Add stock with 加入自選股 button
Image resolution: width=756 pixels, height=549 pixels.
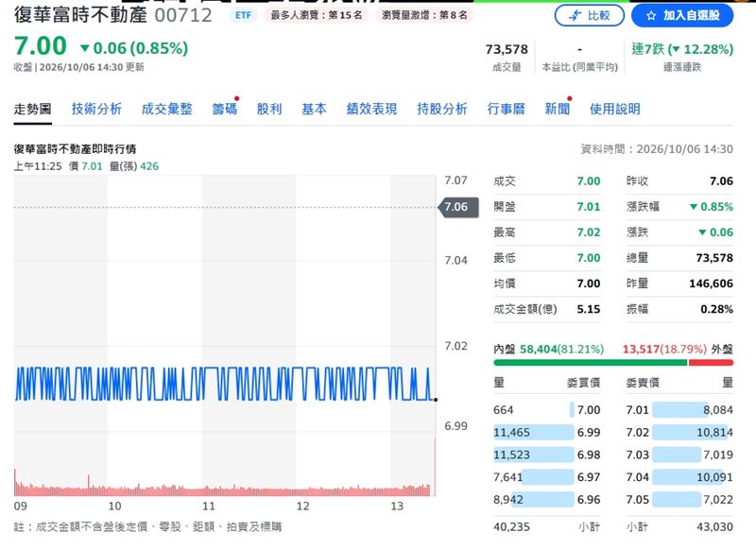(x=682, y=15)
